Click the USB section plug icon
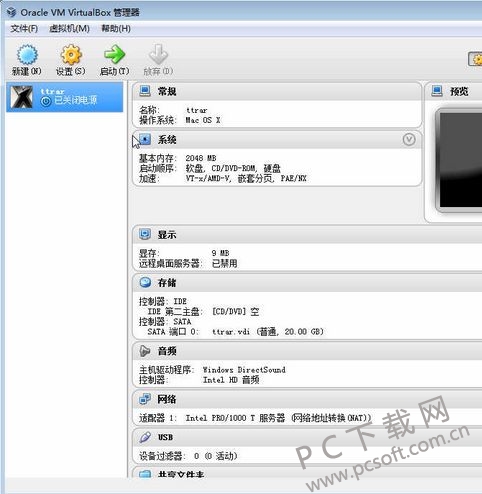This screenshot has height=494, width=482. [145, 437]
